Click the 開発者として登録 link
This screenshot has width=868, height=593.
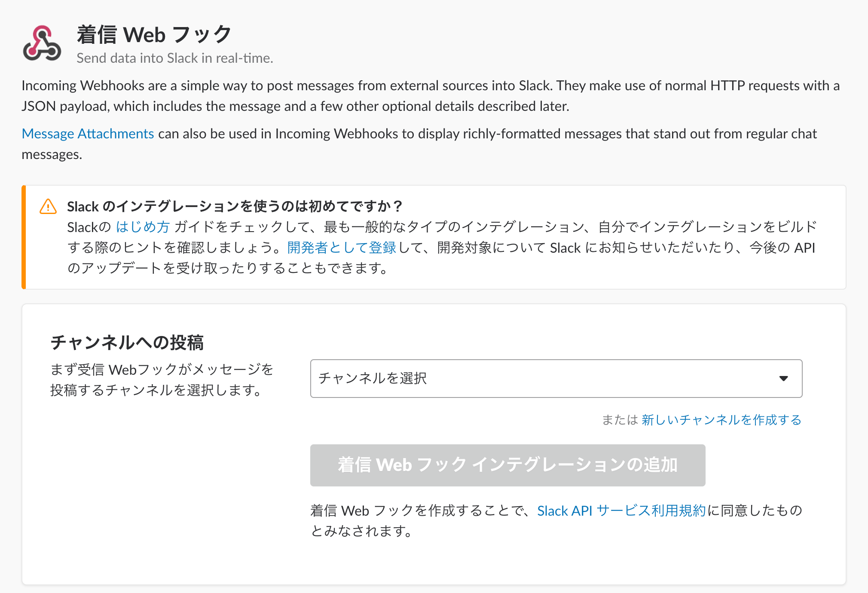click(342, 248)
